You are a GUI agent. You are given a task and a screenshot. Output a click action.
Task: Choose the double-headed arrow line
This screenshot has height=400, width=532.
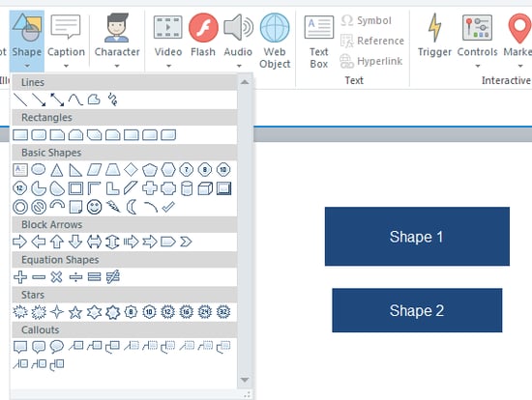pyautogui.click(x=57, y=100)
